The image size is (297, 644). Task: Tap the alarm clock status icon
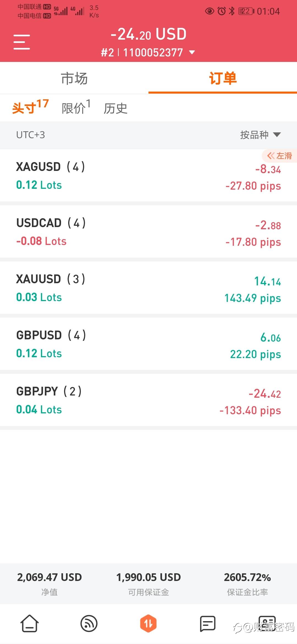coord(222,11)
